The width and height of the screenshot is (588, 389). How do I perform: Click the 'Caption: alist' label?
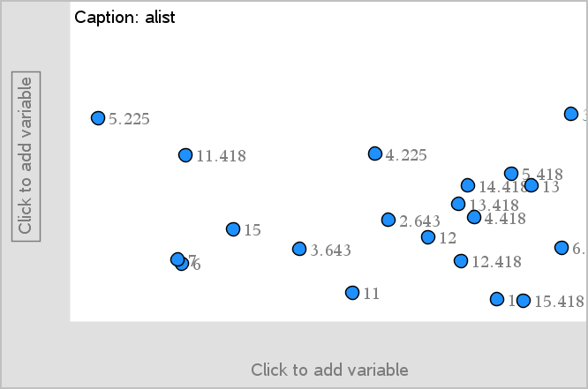tap(124, 17)
